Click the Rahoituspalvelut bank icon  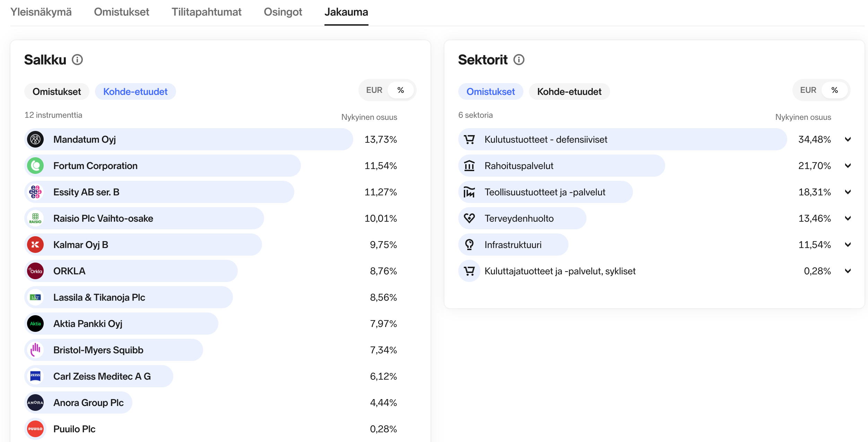click(469, 166)
